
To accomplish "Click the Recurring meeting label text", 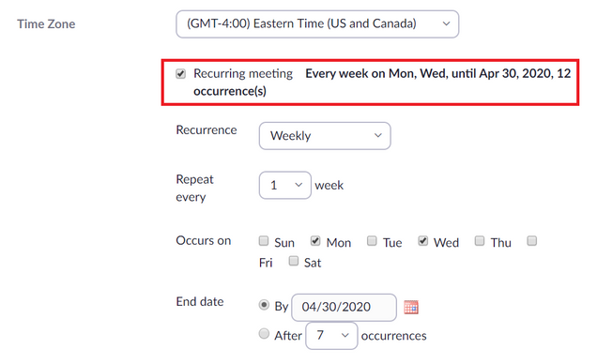I will pyautogui.click(x=243, y=73).
